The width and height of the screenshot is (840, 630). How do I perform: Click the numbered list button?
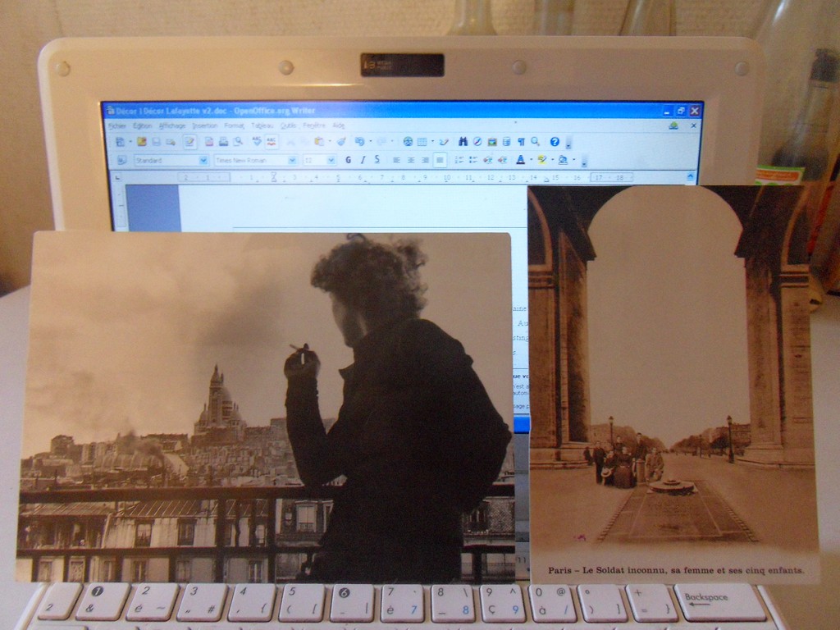coord(459,160)
